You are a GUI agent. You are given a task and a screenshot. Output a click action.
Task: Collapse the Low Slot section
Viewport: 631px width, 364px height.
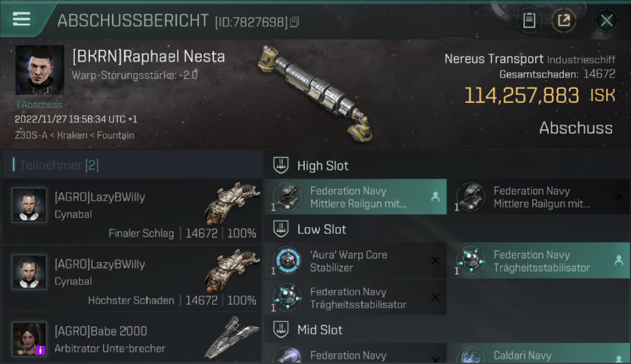tap(281, 229)
